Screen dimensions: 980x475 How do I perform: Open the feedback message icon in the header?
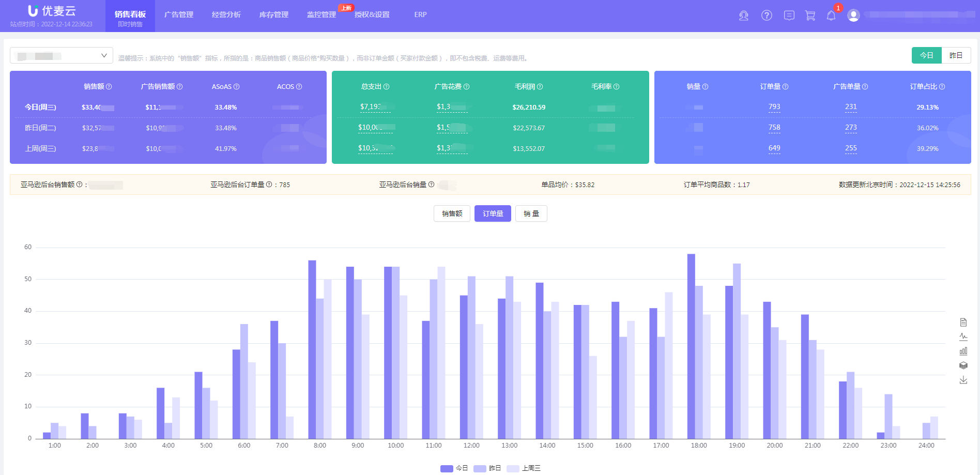(789, 16)
